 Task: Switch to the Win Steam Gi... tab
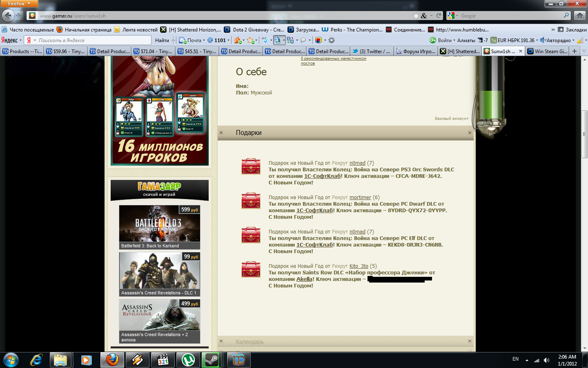point(547,51)
